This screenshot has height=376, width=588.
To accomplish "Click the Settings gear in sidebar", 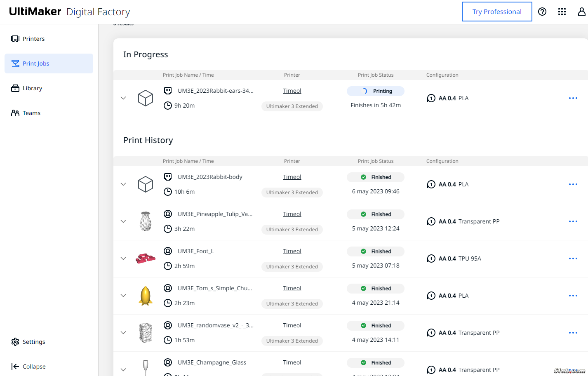I will [x=28, y=342].
